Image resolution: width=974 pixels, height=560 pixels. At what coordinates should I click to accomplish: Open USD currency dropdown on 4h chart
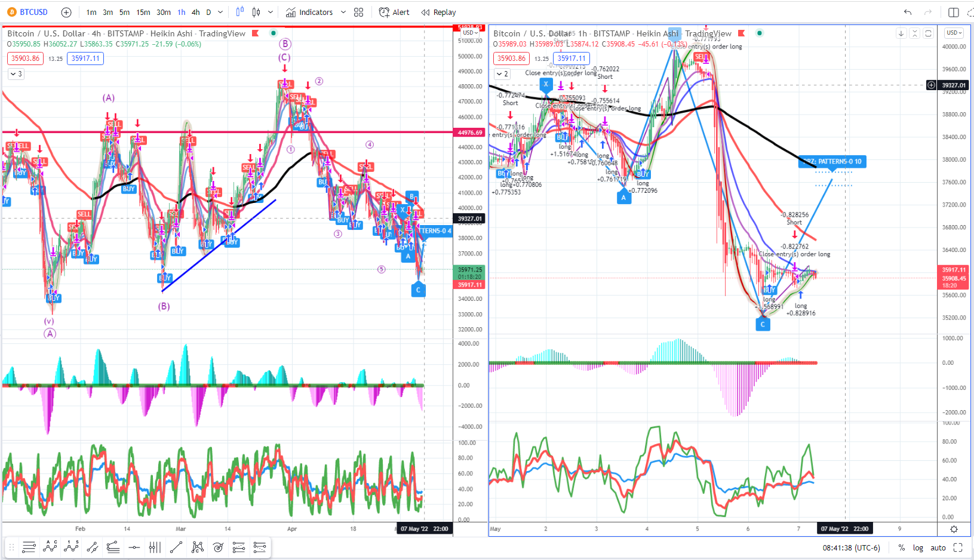pos(470,33)
